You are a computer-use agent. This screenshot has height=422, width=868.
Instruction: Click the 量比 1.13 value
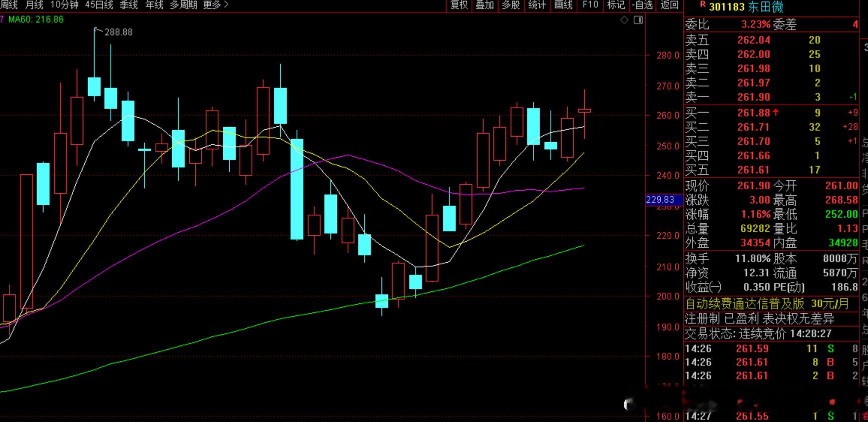tap(847, 229)
